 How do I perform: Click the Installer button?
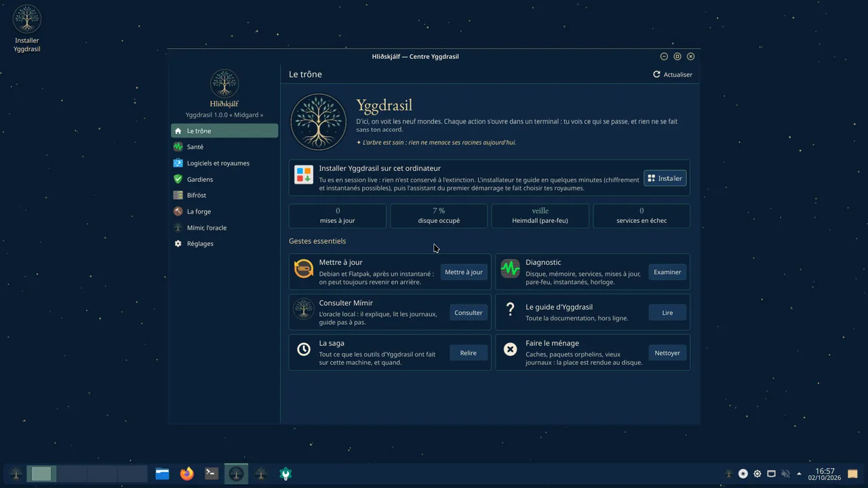pos(665,178)
